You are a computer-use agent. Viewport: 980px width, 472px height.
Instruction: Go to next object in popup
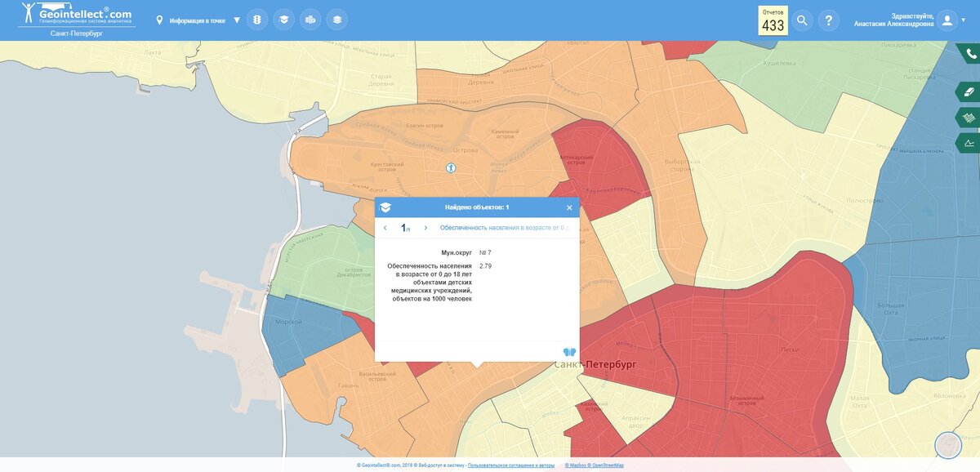[x=425, y=228]
